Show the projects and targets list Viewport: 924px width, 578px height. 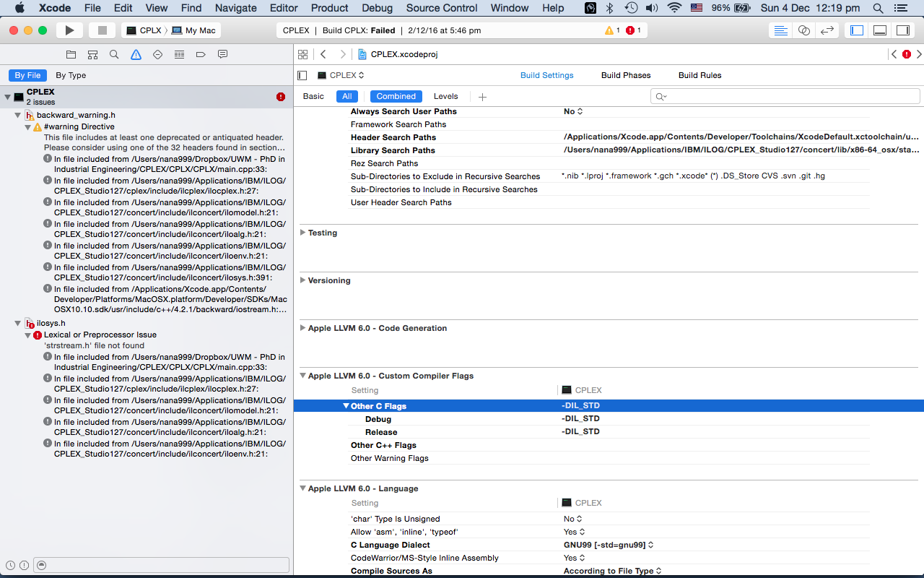[302, 75]
